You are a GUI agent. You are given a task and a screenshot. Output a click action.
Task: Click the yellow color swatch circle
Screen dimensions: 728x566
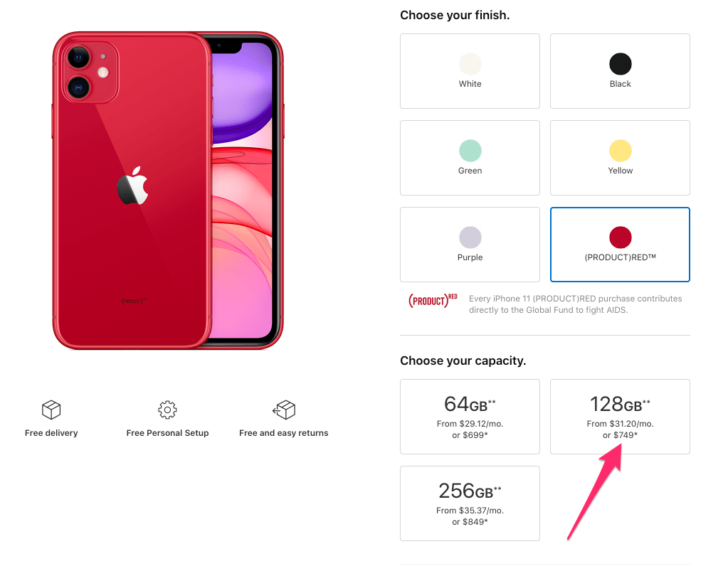(x=621, y=150)
